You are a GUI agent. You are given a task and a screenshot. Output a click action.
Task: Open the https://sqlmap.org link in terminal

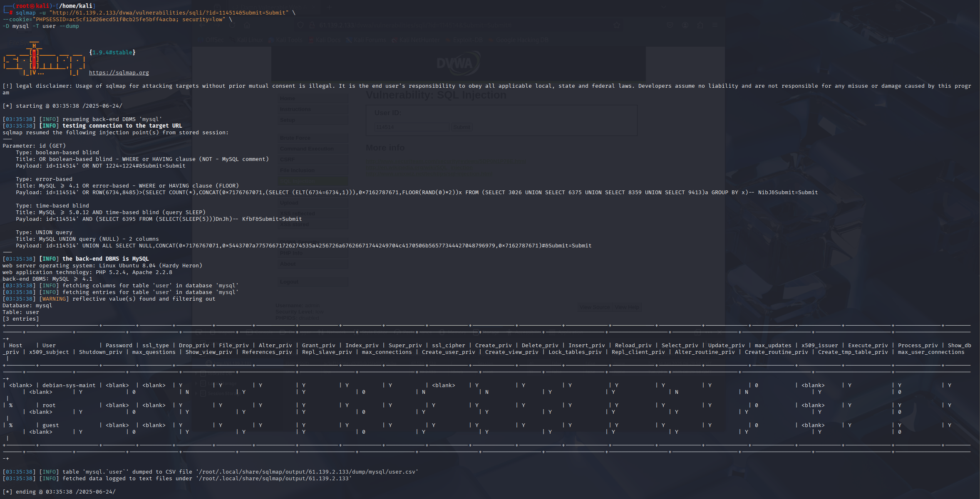[119, 73]
